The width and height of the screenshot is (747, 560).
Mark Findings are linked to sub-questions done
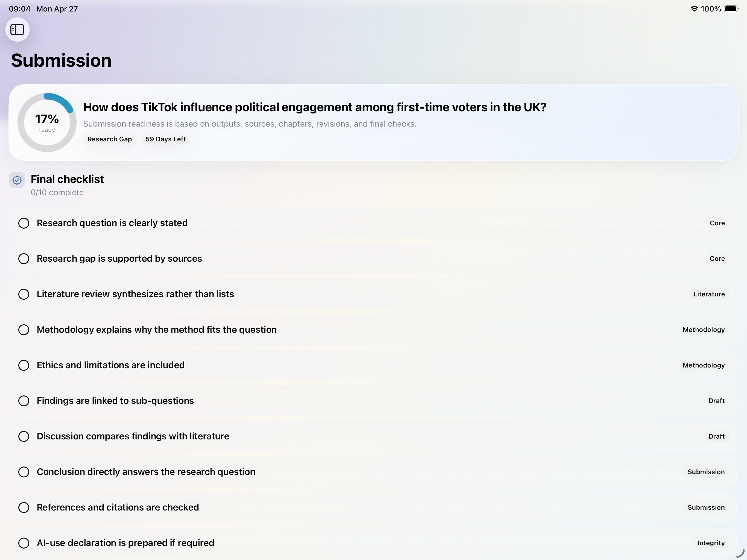[x=24, y=401]
